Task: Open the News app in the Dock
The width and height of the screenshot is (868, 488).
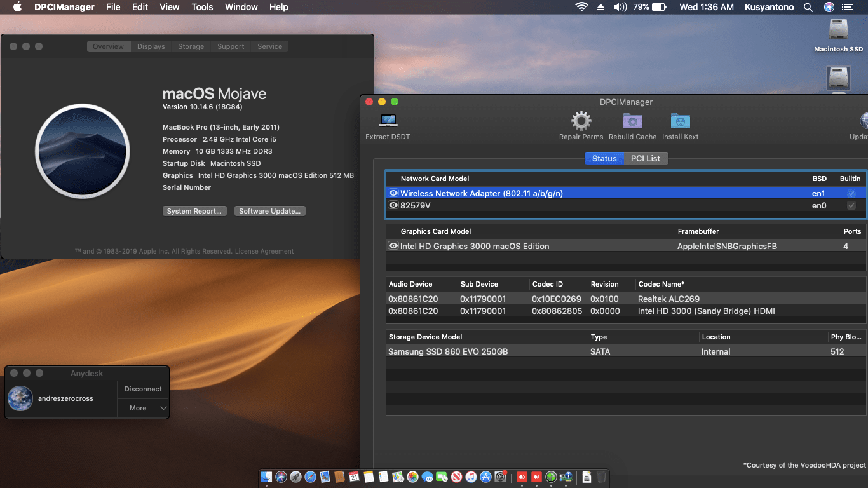Action: [457, 477]
